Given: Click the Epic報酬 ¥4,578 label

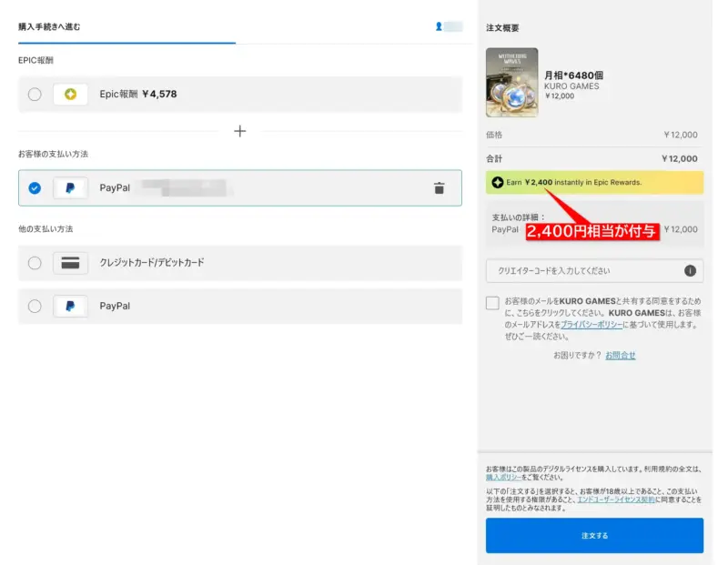Looking at the screenshot, I should point(138,95).
